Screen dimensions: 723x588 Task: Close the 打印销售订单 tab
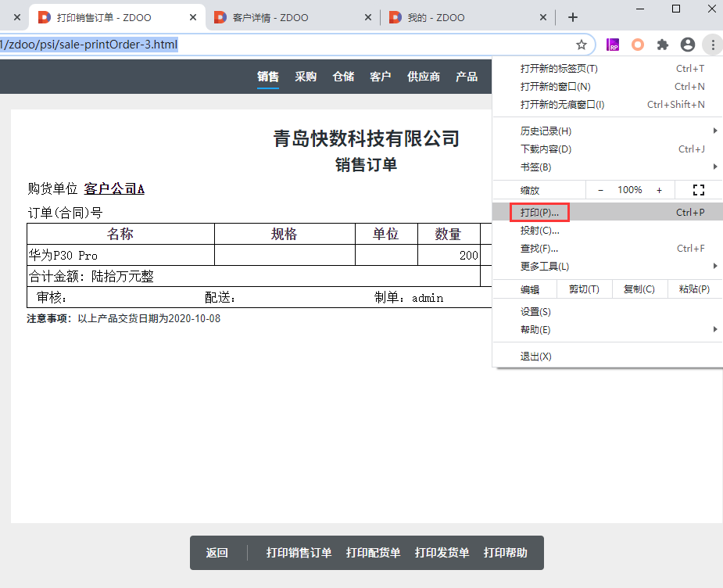pyautogui.click(x=193, y=17)
